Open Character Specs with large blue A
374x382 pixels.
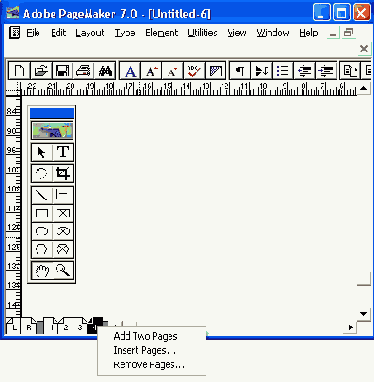click(x=130, y=71)
